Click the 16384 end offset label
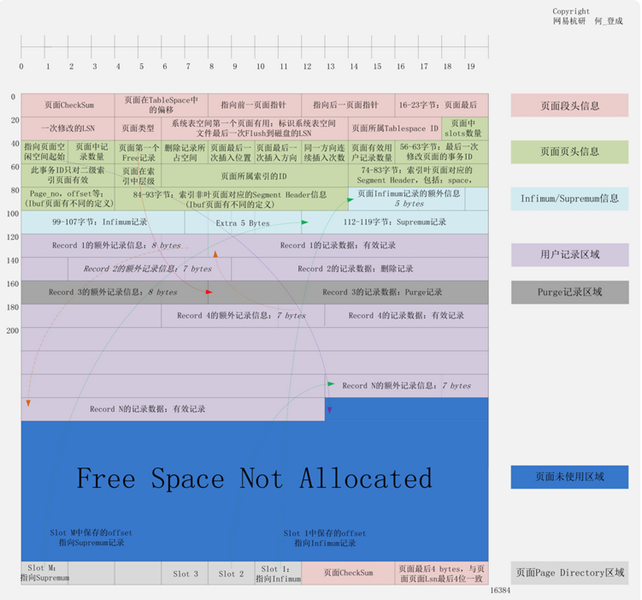This screenshot has height=600, width=642. [500, 590]
